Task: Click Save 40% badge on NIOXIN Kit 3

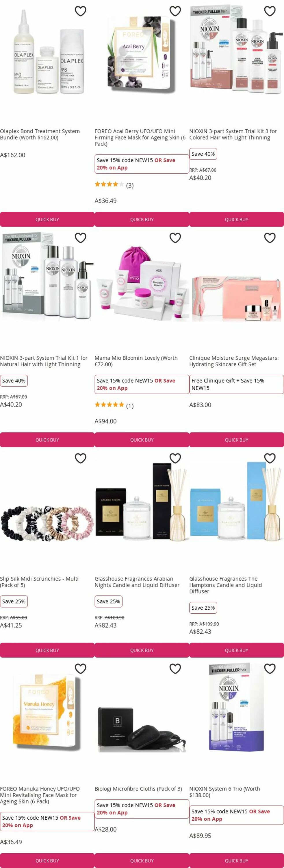Action: coord(203,154)
